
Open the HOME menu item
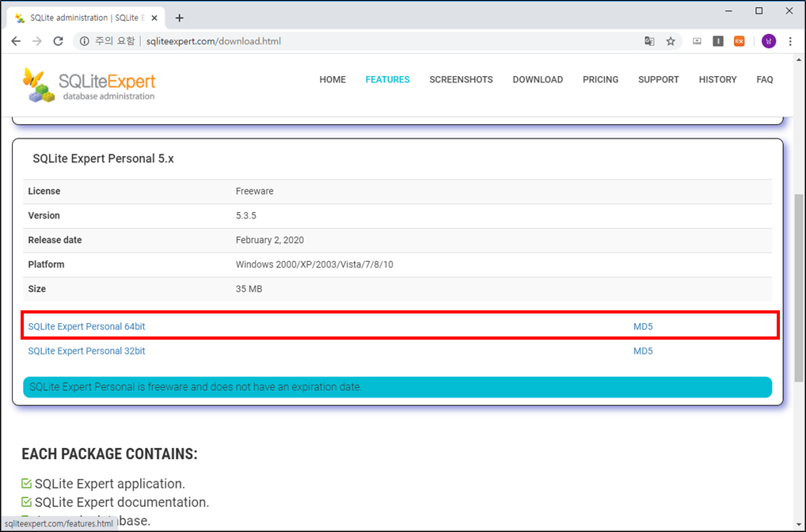pyautogui.click(x=333, y=80)
